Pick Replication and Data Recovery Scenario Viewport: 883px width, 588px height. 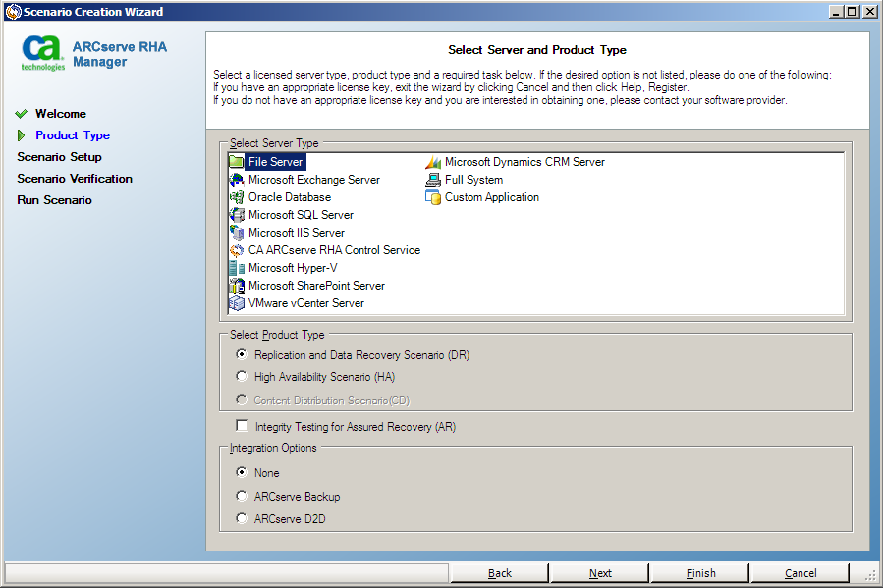(241, 354)
